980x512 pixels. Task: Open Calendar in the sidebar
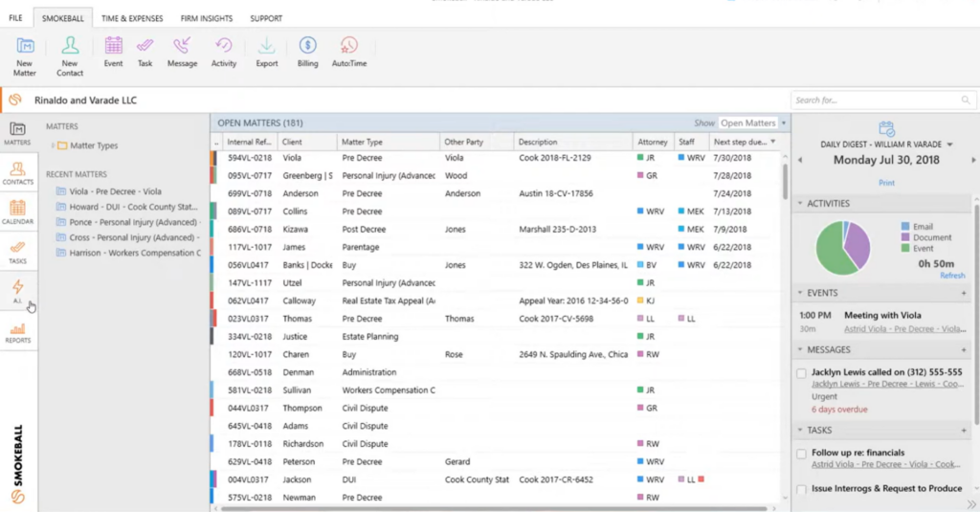tap(17, 212)
